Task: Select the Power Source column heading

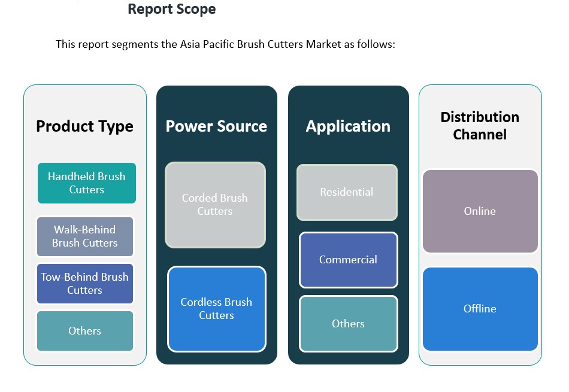Action: click(216, 126)
